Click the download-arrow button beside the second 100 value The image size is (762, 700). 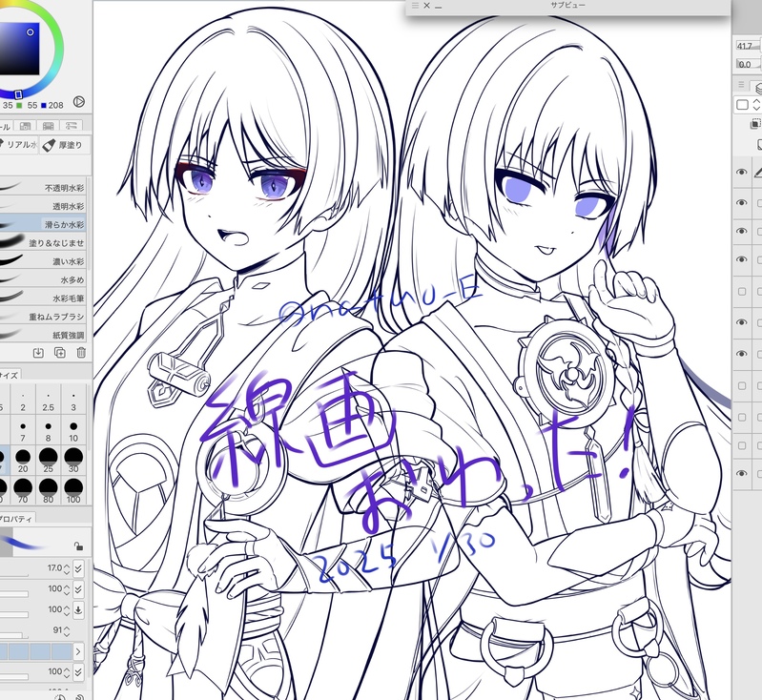[78, 609]
